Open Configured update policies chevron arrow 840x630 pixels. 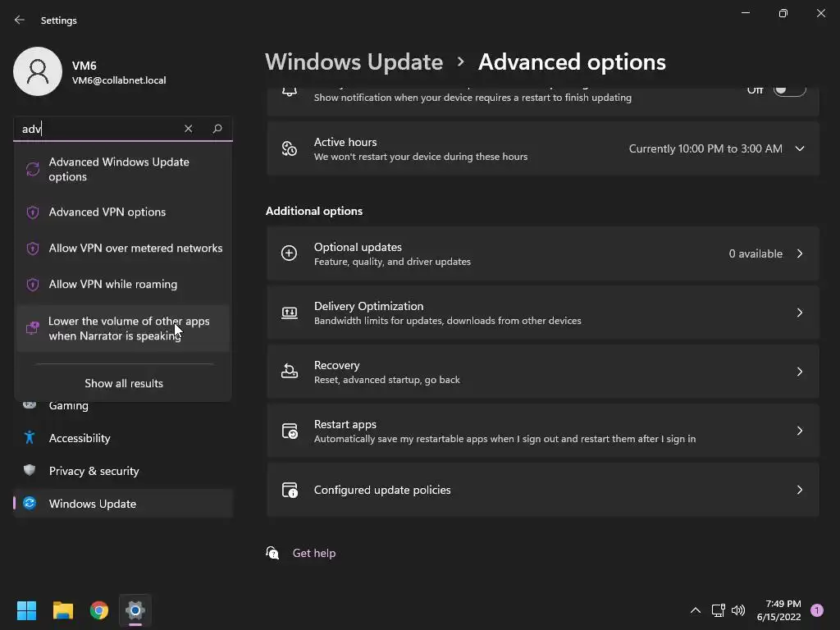point(799,490)
